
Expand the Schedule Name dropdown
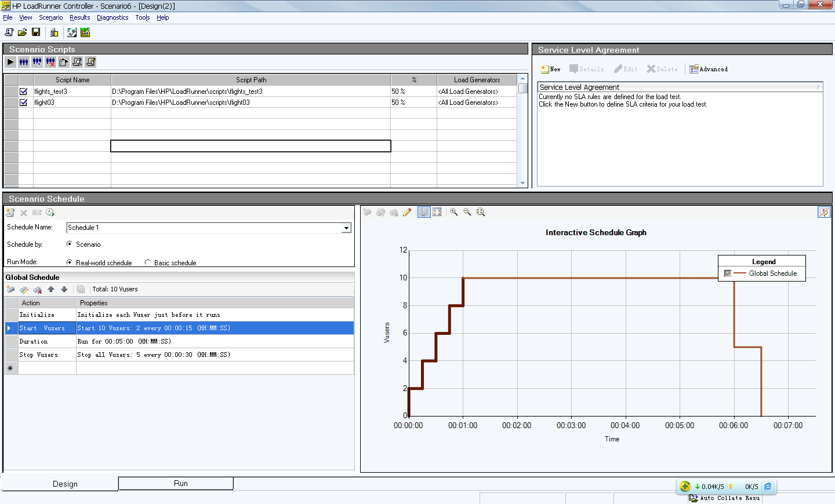point(346,228)
